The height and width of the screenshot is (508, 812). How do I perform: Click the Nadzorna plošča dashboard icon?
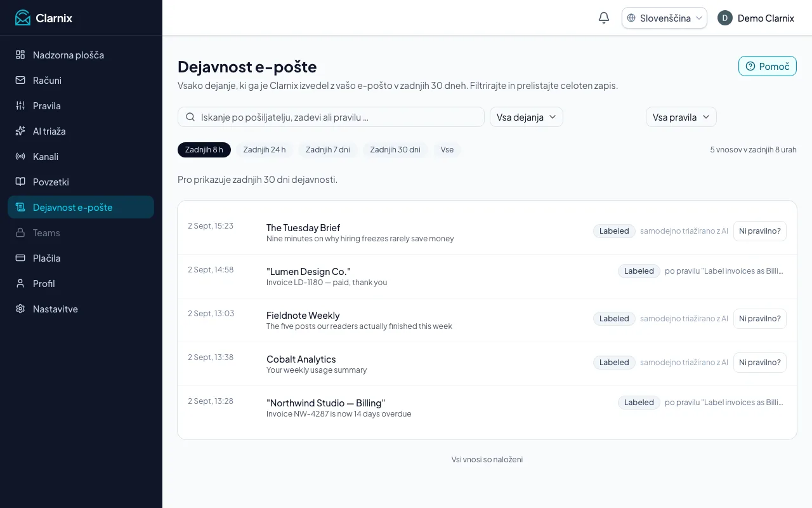tap(20, 55)
